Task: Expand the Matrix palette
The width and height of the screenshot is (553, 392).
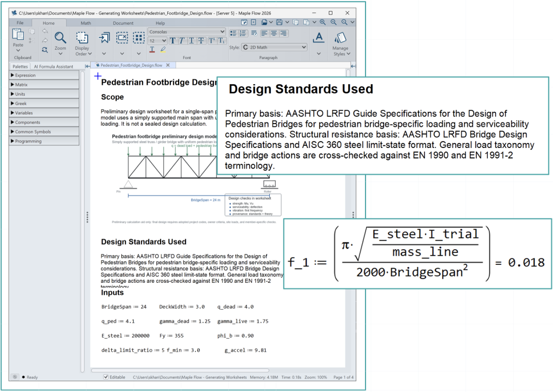Action: [x=44, y=84]
